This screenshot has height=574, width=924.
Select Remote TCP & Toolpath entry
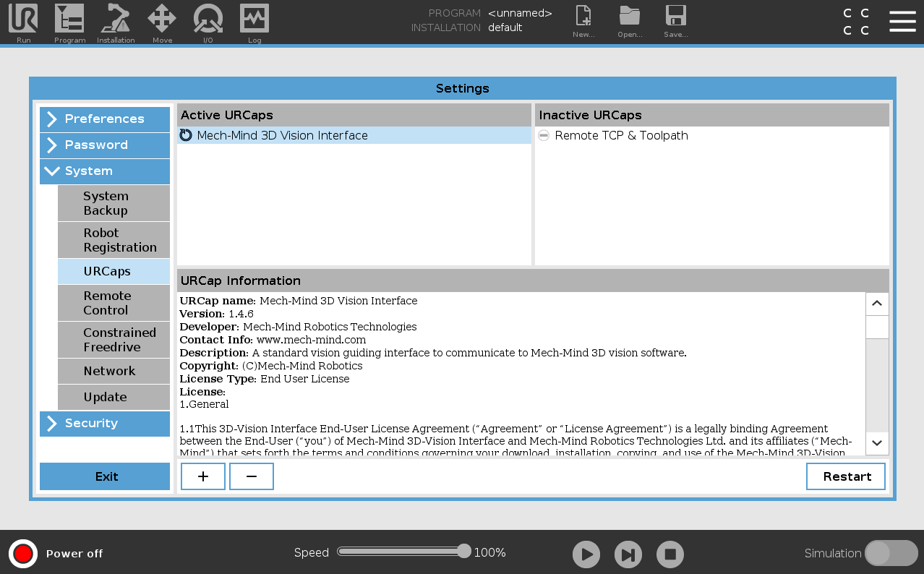(712, 135)
